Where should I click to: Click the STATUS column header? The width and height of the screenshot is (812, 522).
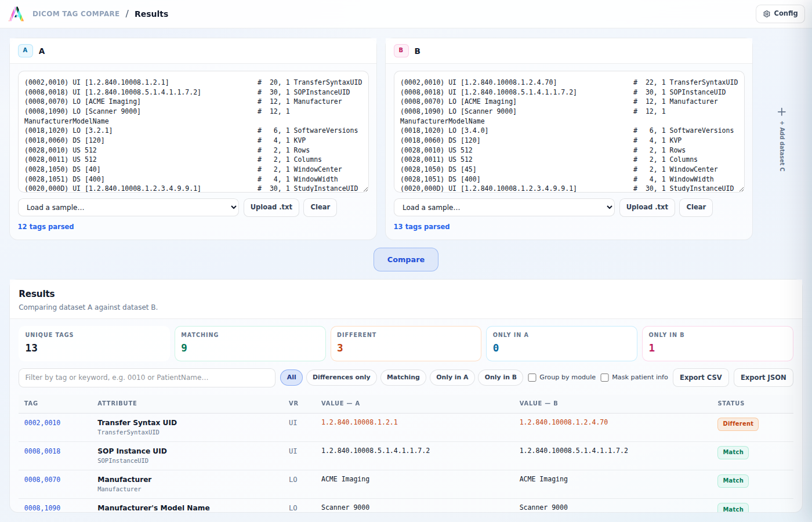[731, 403]
